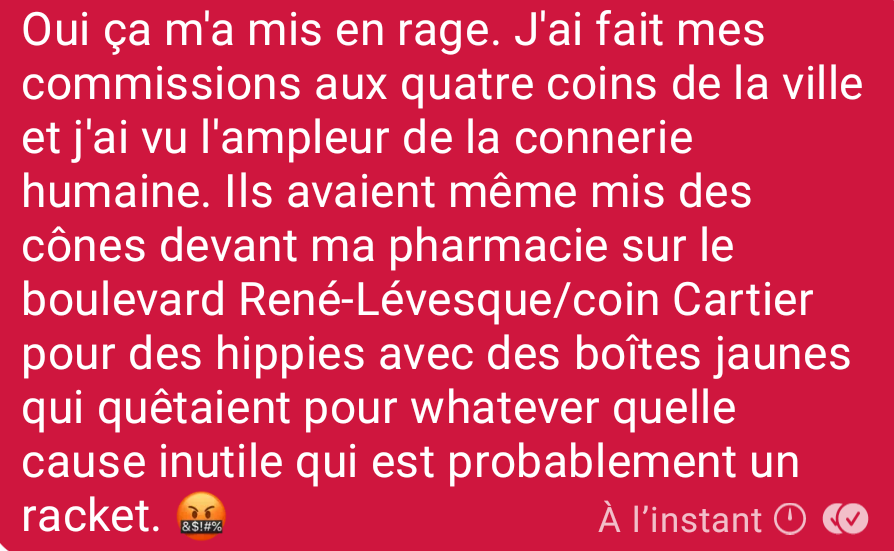
Task: Click the word "quêtaient" in the text
Action: coord(194,408)
